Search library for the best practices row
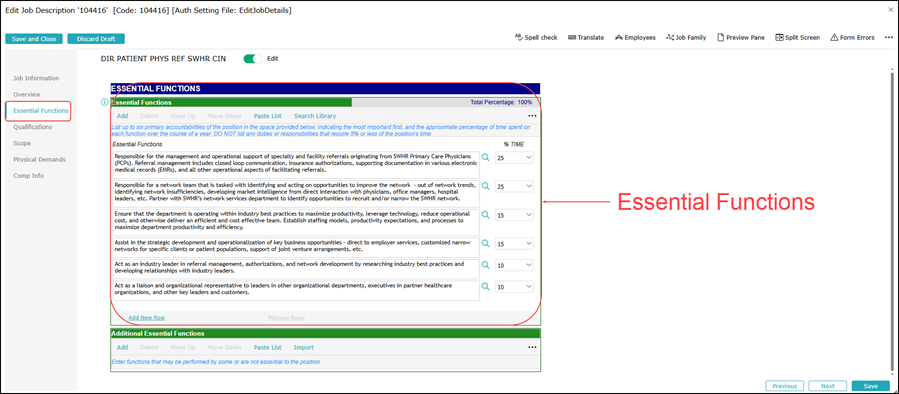This screenshot has height=394, width=899. pyautogui.click(x=486, y=214)
